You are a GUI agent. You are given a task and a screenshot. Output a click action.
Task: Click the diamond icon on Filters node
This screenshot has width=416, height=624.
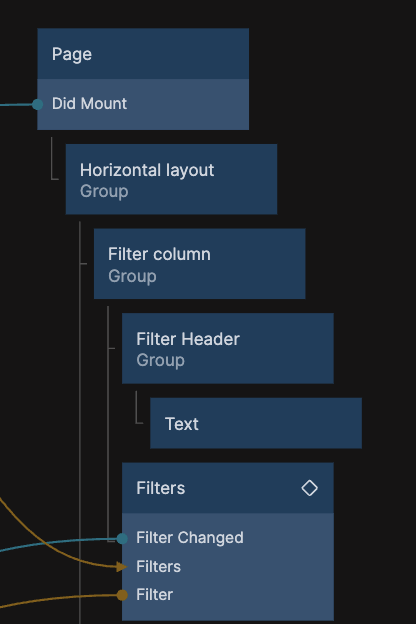(309, 488)
